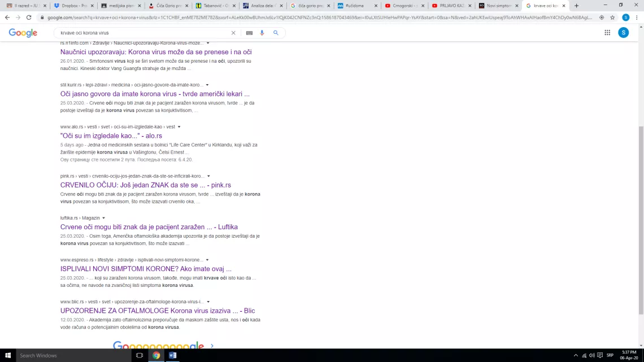Go forward with the browser forward arrow
The image size is (644, 362).
click(18, 18)
